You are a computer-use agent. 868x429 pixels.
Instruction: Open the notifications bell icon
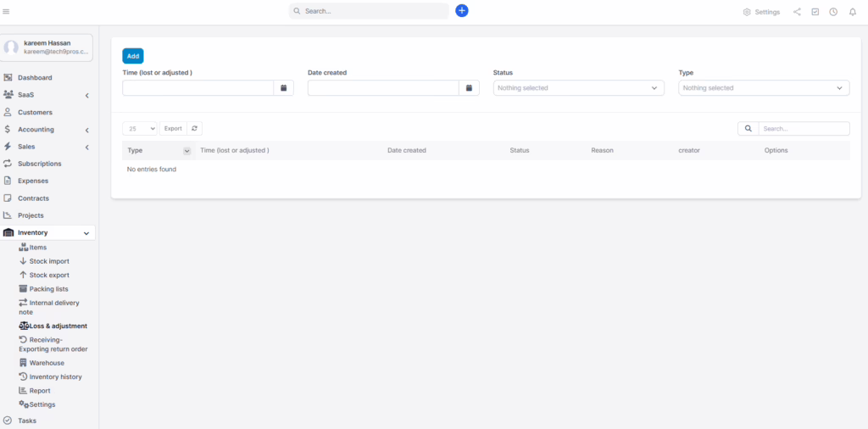point(852,12)
